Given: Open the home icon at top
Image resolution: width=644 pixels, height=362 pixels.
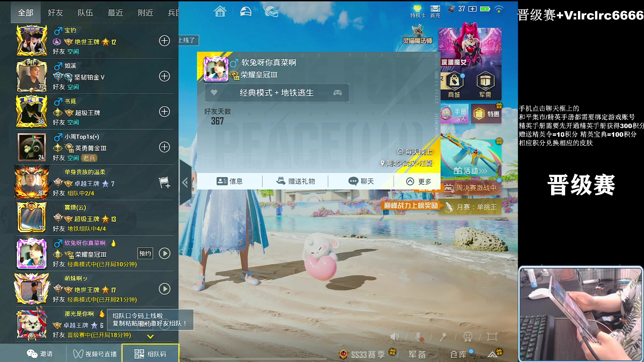Looking at the screenshot, I should 220,12.
